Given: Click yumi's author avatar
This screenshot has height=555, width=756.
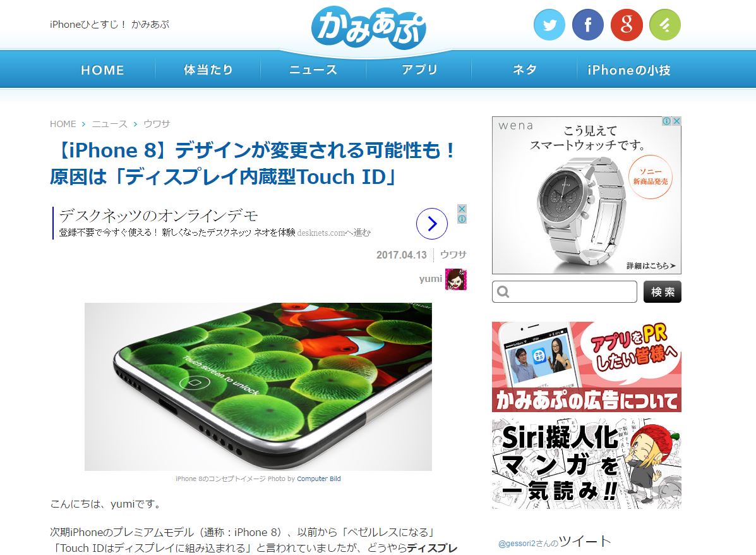Looking at the screenshot, I should 455,279.
